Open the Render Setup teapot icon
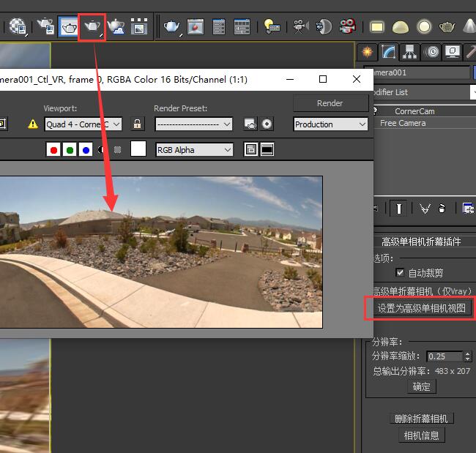Screen dimensions: 476x453 (x=45, y=27)
